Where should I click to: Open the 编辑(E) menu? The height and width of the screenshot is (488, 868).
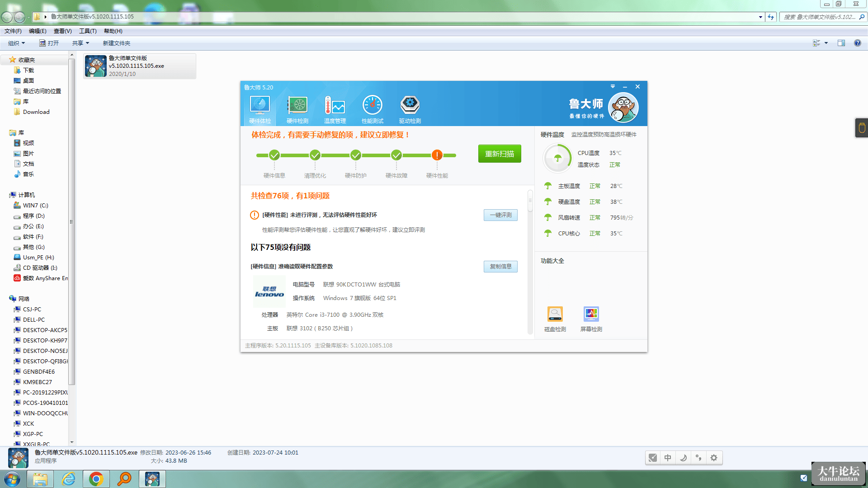tap(38, 31)
